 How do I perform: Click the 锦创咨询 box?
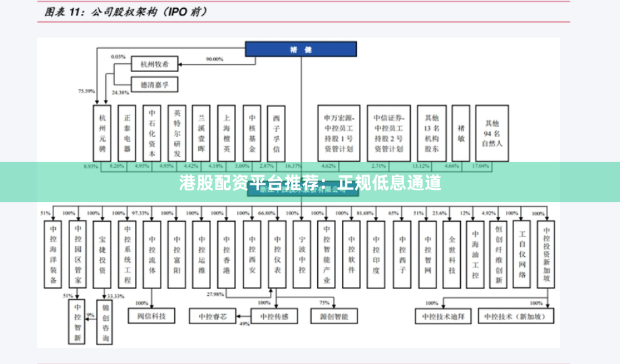point(105,322)
